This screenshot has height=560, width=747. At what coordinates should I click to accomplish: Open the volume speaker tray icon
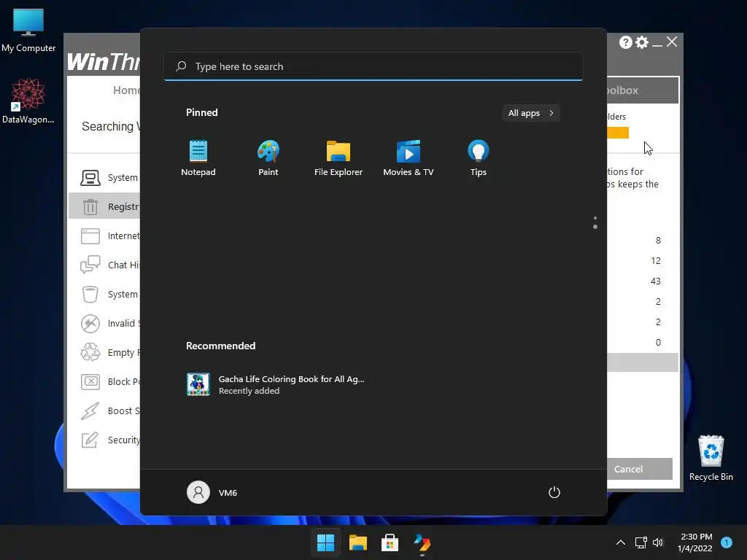click(658, 542)
